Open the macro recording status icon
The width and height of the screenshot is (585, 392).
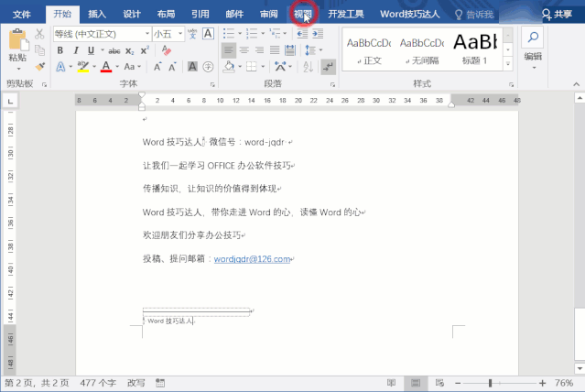tap(160, 383)
